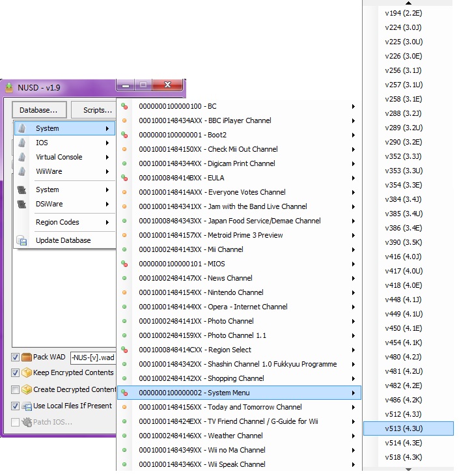Click the orange status dot for News Channel

tap(124, 278)
